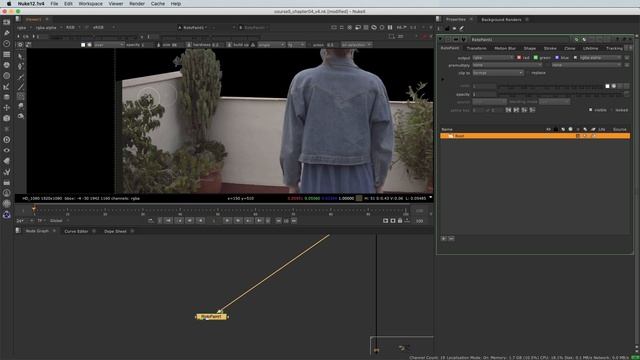Switch to the Dope Sheet tab
This screenshot has height=360, width=640.
pos(115,231)
